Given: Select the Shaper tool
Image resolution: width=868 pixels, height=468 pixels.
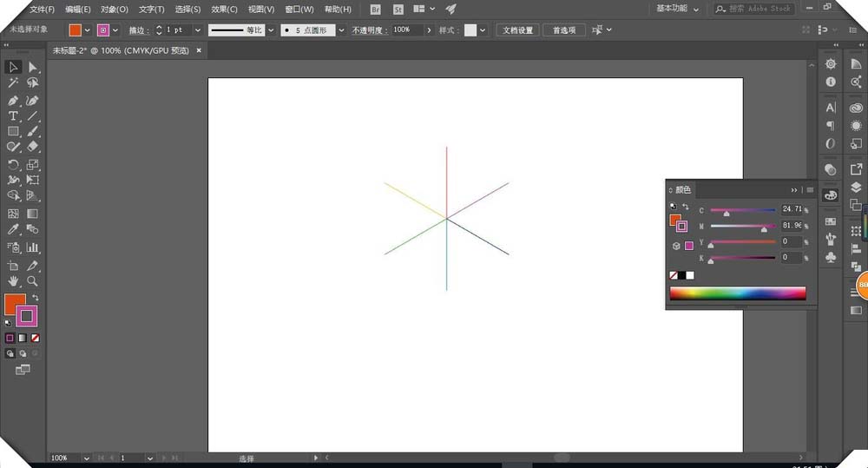Looking at the screenshot, I should [x=13, y=147].
